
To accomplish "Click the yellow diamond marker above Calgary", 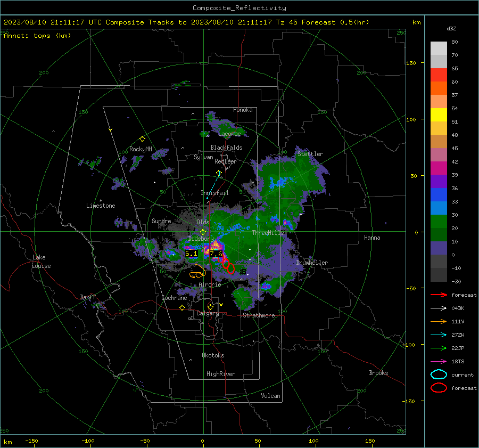I will [x=210, y=307].
